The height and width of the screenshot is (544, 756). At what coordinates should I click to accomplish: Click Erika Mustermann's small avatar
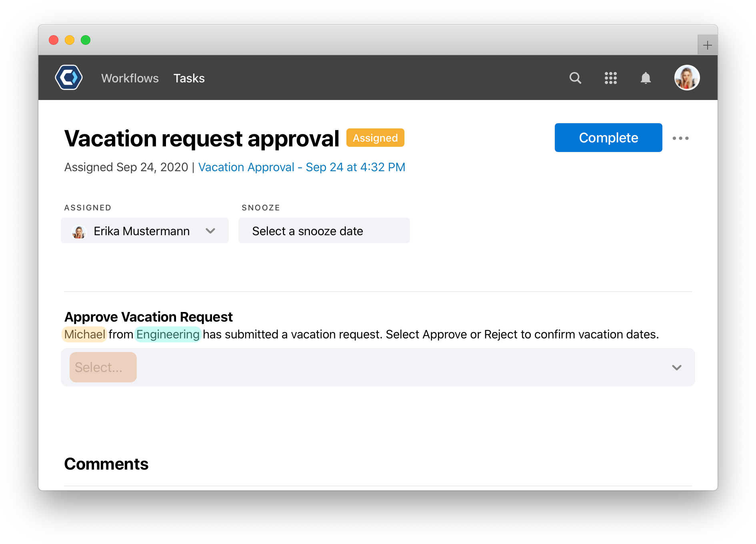point(79,231)
